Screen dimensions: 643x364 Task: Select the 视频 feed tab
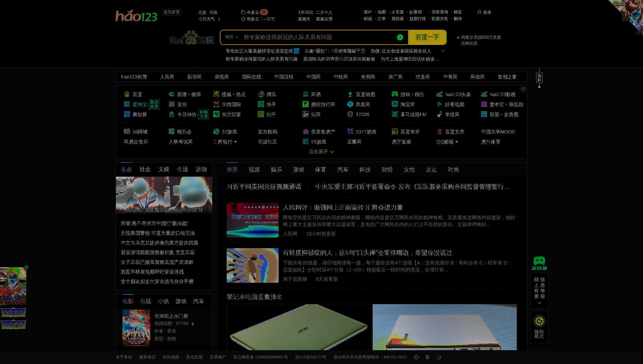[254, 169]
